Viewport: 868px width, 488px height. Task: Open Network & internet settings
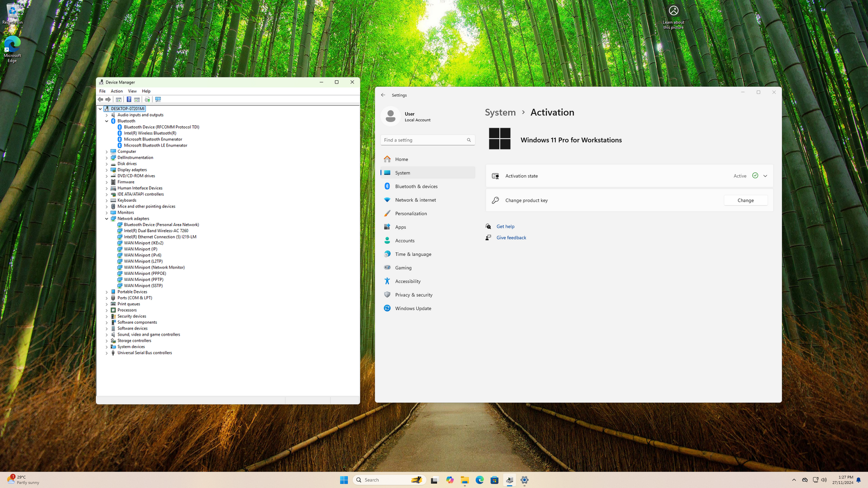(x=428, y=200)
